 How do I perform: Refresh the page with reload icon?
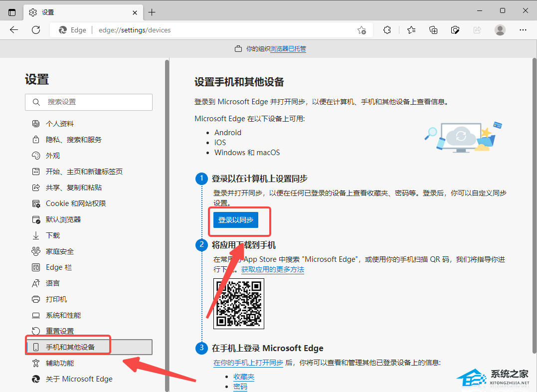36,30
